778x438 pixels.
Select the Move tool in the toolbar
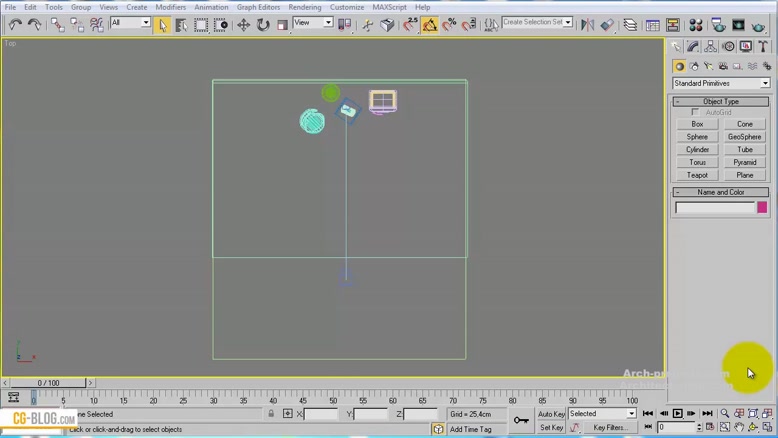(244, 24)
